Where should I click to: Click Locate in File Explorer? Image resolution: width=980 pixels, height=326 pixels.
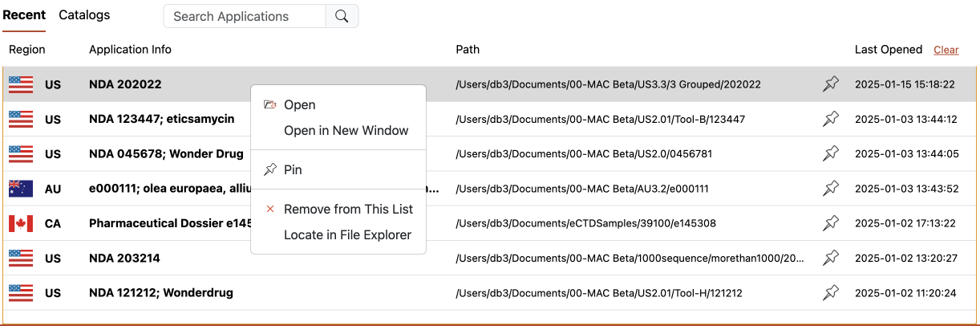pyautogui.click(x=347, y=234)
